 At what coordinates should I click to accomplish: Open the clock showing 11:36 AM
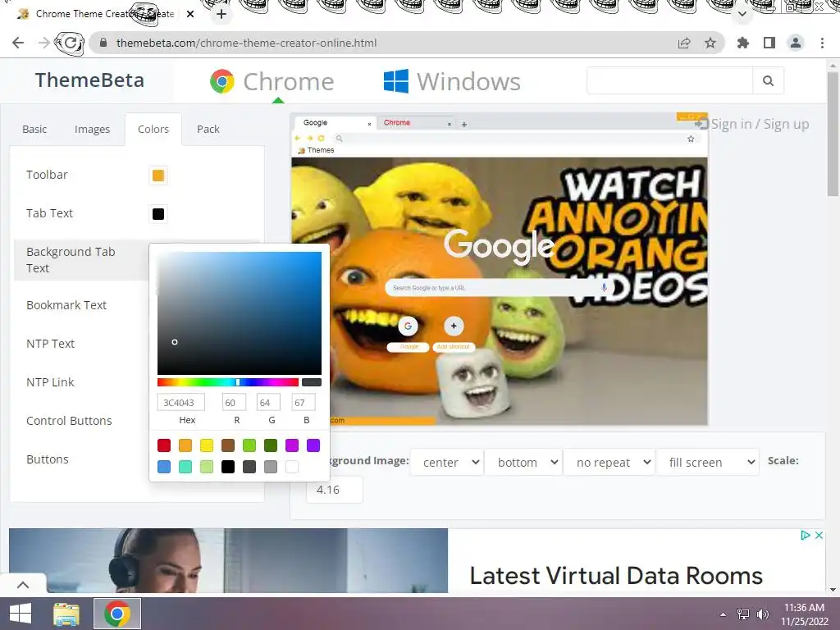click(804, 614)
